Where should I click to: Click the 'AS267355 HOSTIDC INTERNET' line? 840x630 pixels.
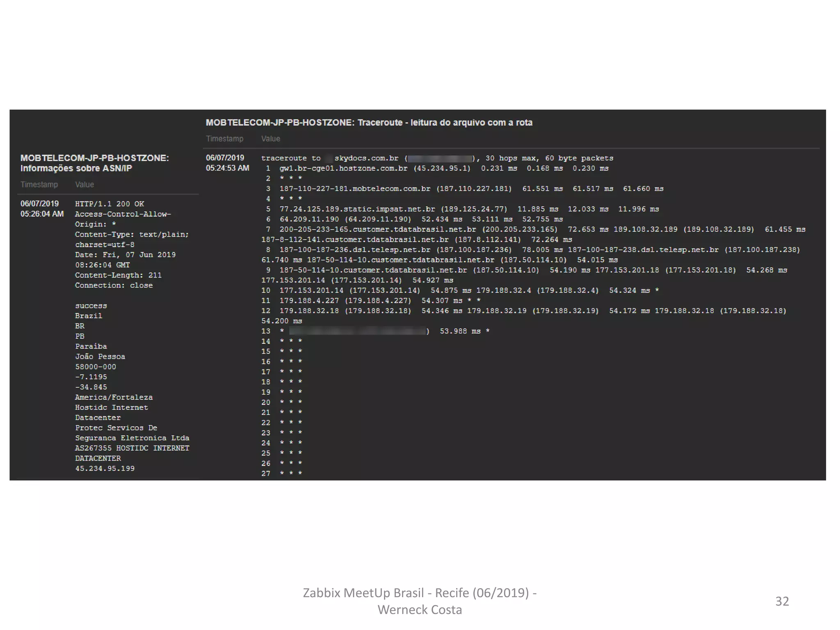point(132,448)
